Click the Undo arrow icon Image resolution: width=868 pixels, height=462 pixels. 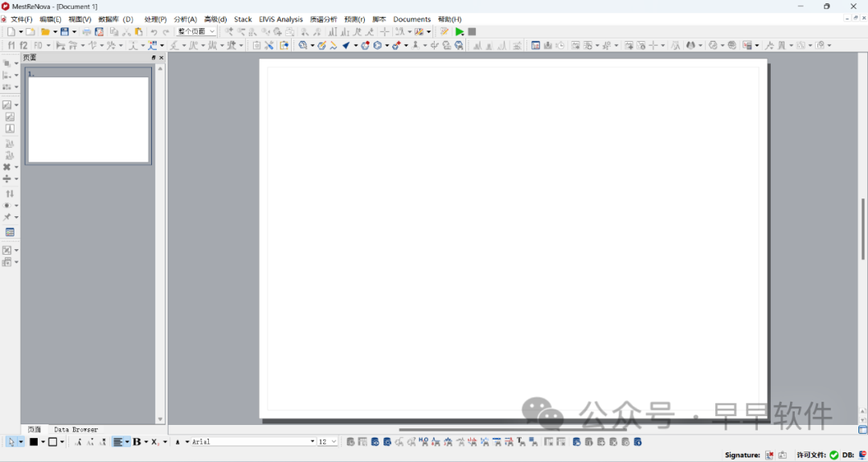[x=154, y=32]
